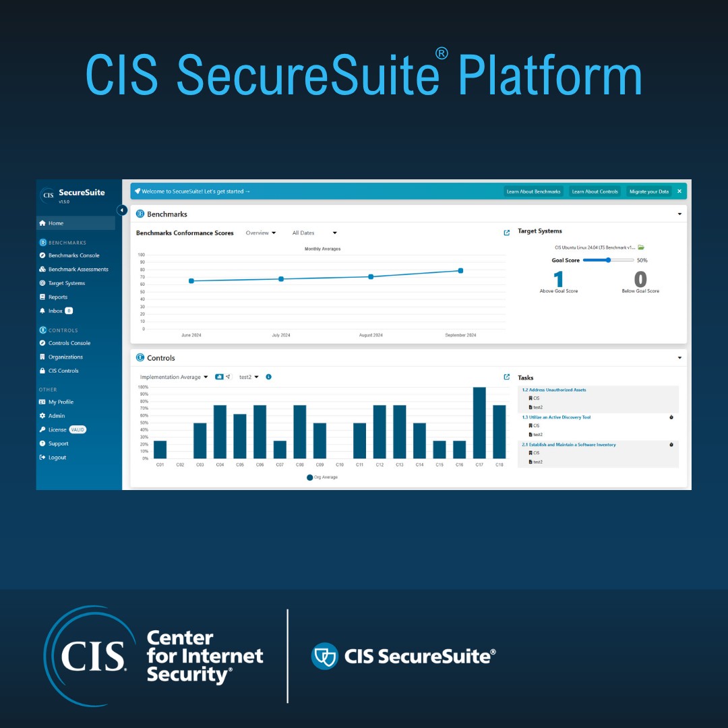This screenshot has width=728, height=728.
Task: Click Learn About Benchmarks button
Action: tap(533, 191)
